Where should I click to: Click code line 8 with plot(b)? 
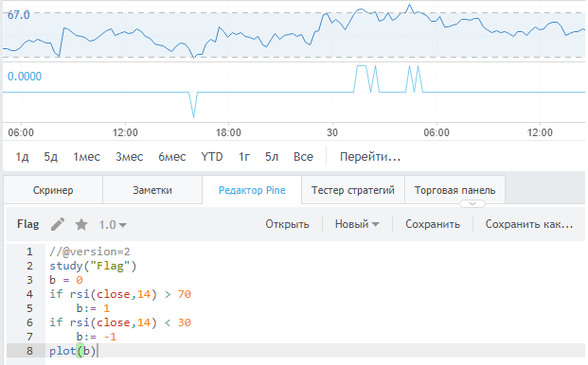point(295,351)
